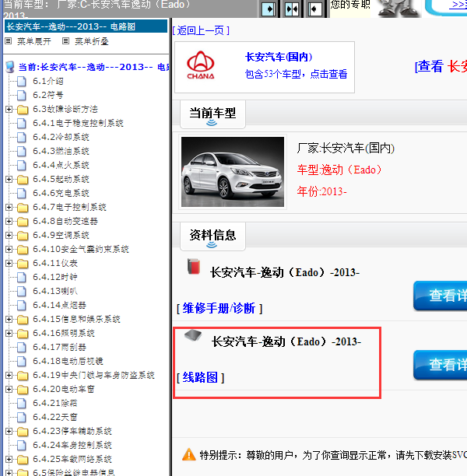The height and width of the screenshot is (476, 467).
Task: Expand the 6.4.19中央门锁与车身防盗系统 node
Action: click(9, 375)
